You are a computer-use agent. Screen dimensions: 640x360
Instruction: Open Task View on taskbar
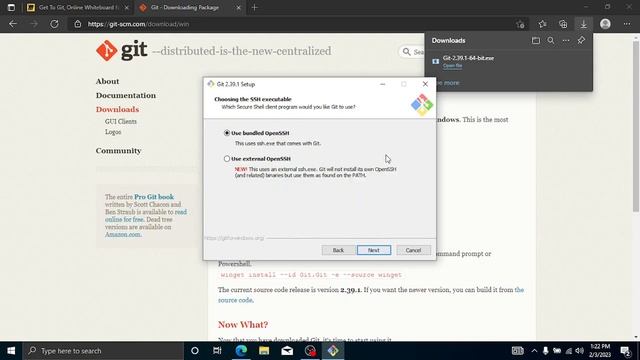pyautogui.click(x=217, y=351)
